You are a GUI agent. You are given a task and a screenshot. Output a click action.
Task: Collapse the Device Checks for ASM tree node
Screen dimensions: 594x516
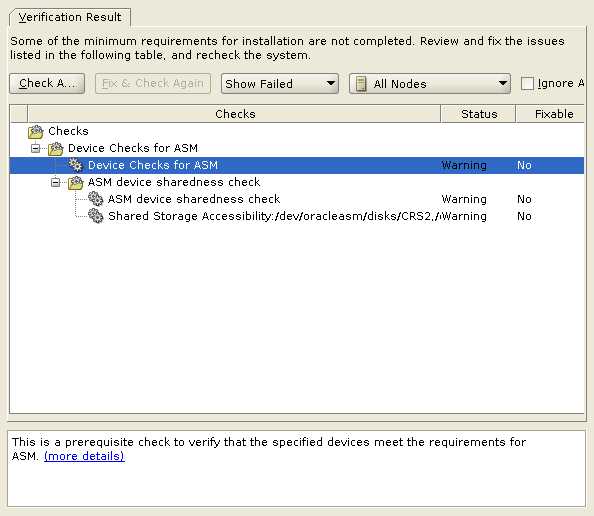(36, 148)
